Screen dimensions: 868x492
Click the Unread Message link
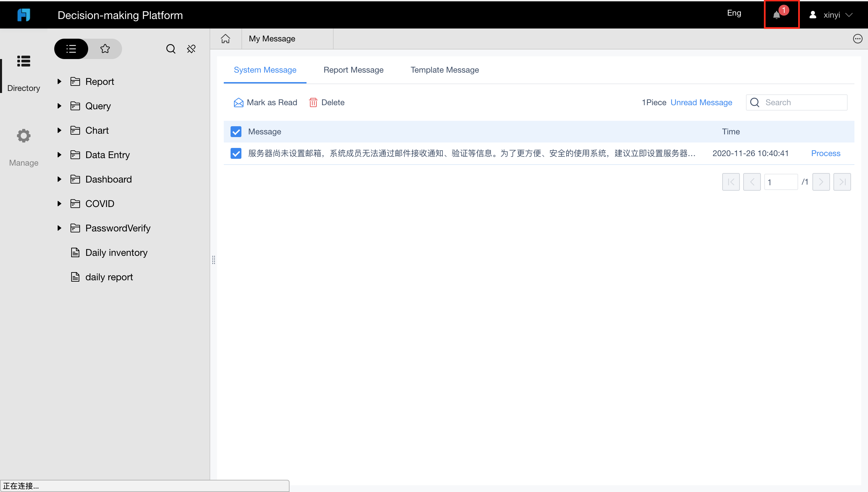click(x=702, y=102)
